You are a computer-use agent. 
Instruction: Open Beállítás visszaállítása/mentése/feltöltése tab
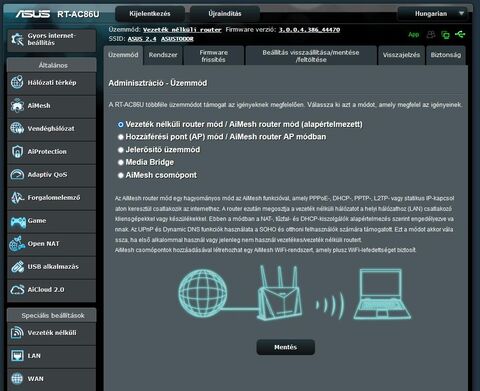pyautogui.click(x=311, y=56)
